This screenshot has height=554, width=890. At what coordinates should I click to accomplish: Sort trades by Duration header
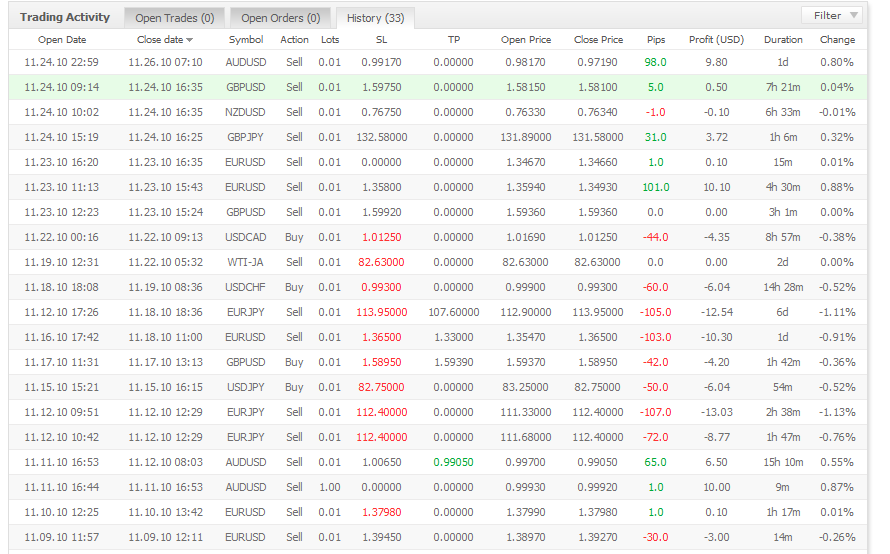[783, 40]
